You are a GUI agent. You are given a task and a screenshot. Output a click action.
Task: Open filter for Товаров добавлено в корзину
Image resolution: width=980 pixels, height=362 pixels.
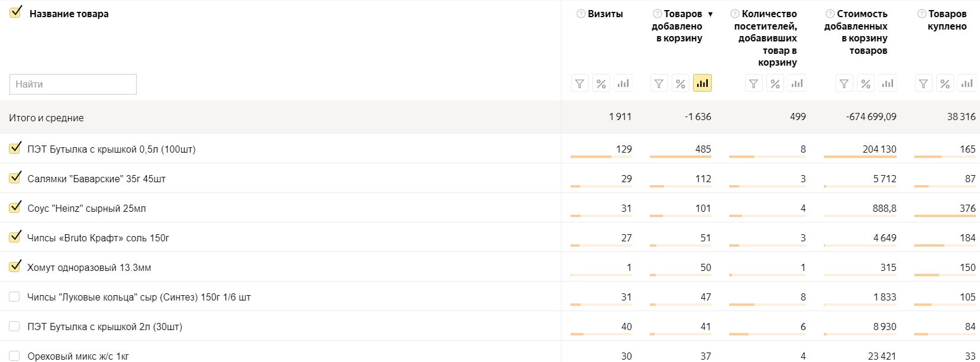click(659, 83)
